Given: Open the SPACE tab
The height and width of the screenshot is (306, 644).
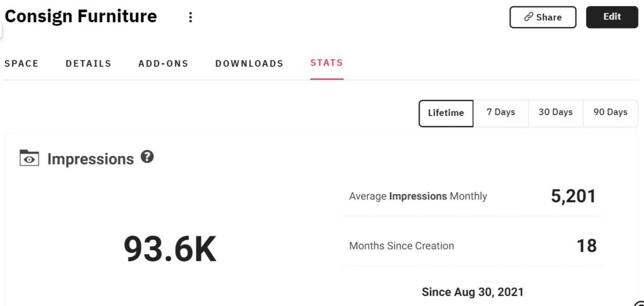Looking at the screenshot, I should click(x=21, y=64).
